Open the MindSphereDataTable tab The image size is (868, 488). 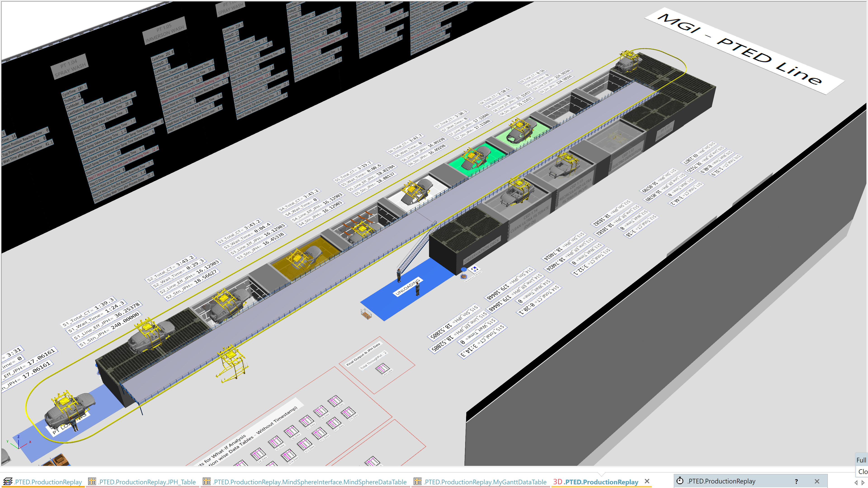click(x=309, y=482)
